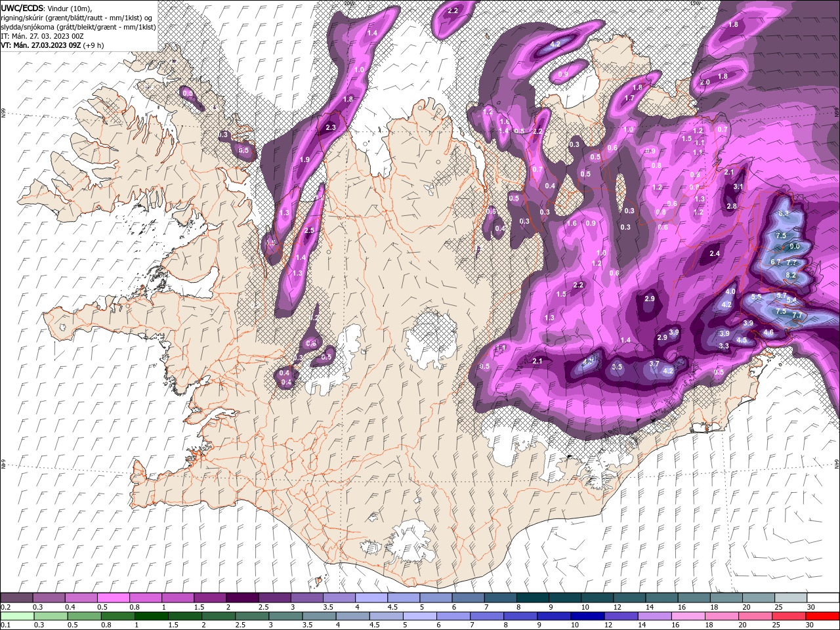Select the dark green 1–1.5 swatch in the lower legend row
This screenshot has width=840, height=630.
tap(152, 616)
